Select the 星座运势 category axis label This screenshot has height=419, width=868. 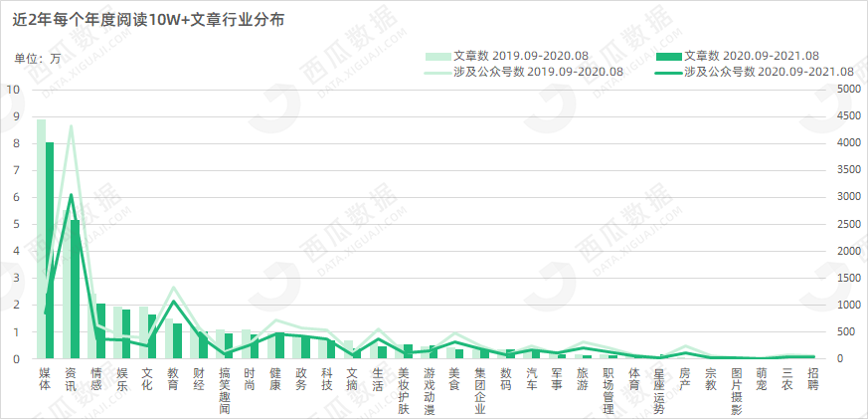click(660, 391)
